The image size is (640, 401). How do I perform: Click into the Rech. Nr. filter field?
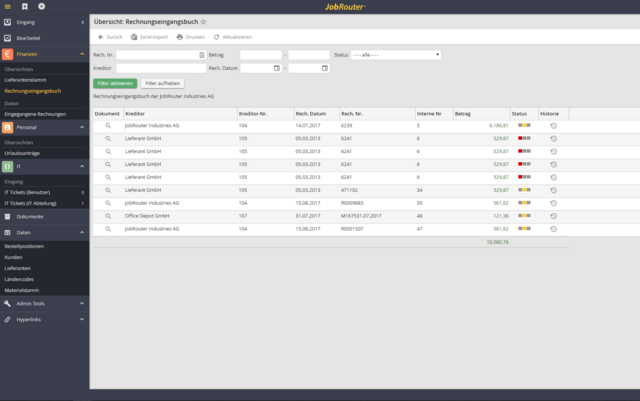tap(161, 55)
